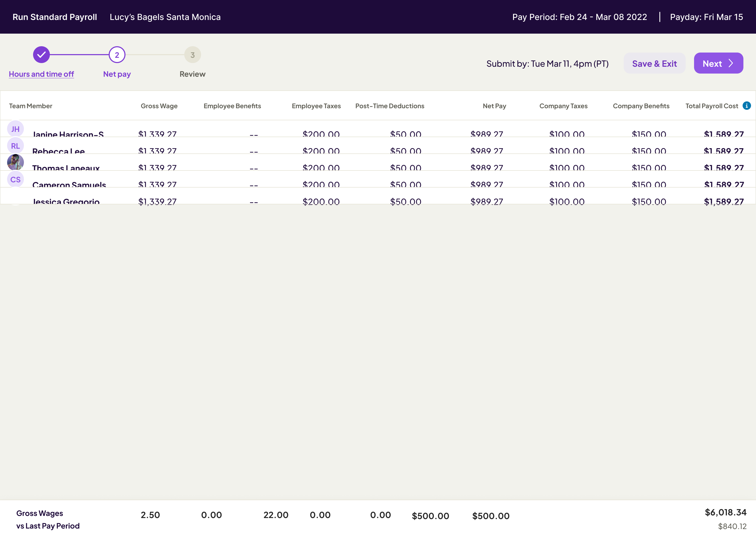The height and width of the screenshot is (538, 756).
Task: Click Jessica Gregorio's total payroll cost $1,589.27
Action: [x=724, y=201]
